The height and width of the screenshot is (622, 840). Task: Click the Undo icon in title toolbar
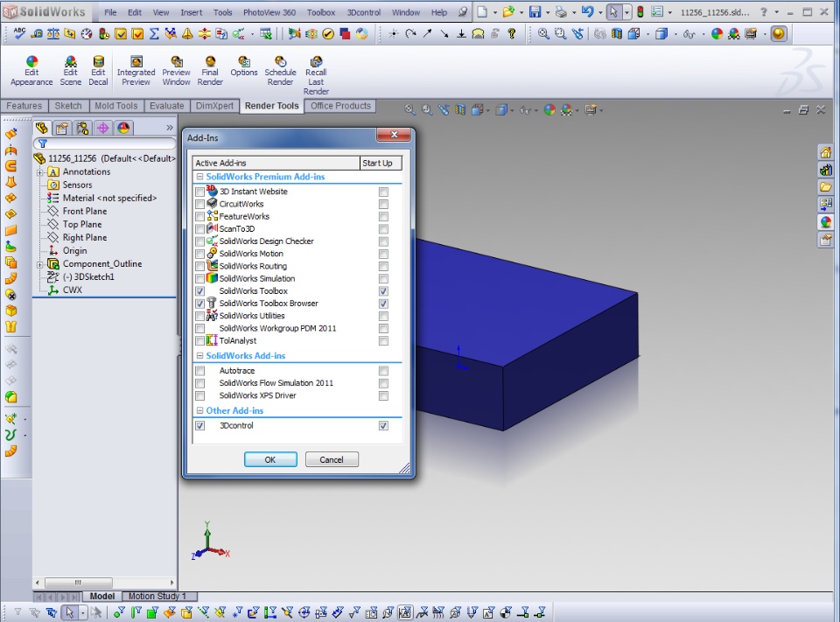point(587,11)
